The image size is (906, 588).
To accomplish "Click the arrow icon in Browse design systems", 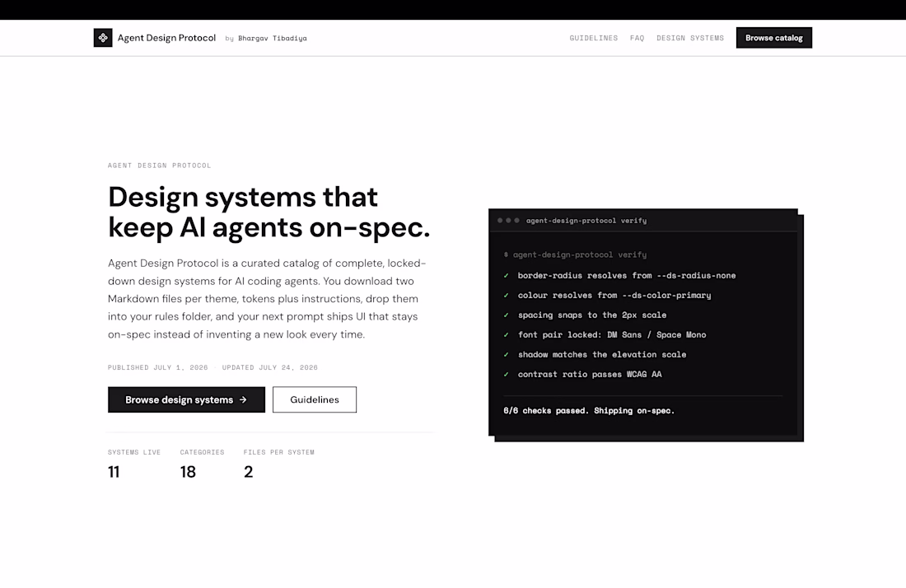I will [x=243, y=399].
